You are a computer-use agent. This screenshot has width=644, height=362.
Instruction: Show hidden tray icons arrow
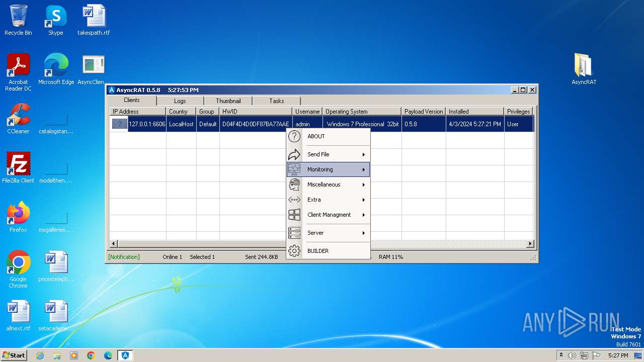[561, 355]
